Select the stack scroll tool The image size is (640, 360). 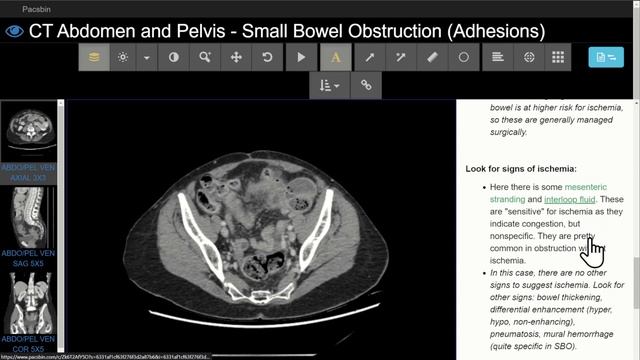click(94, 57)
